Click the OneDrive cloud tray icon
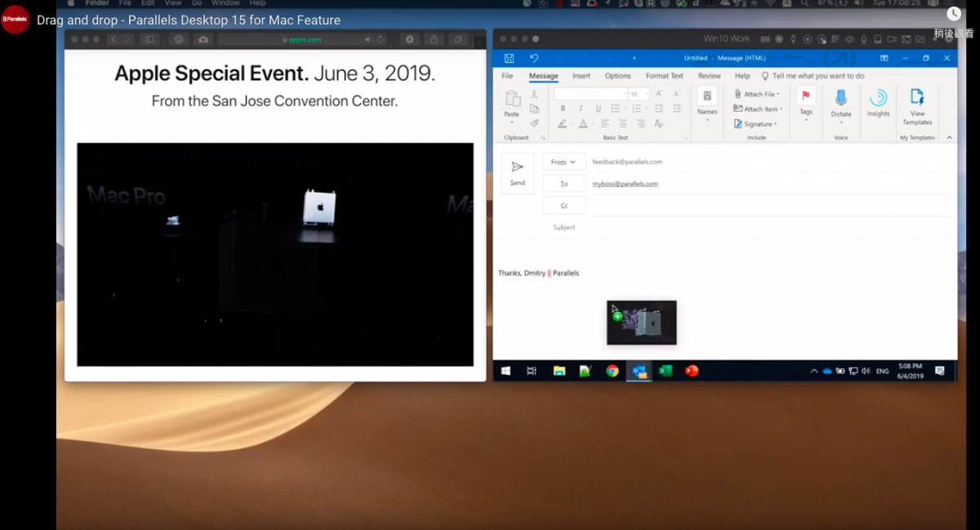Image resolution: width=980 pixels, height=530 pixels. 827,371
